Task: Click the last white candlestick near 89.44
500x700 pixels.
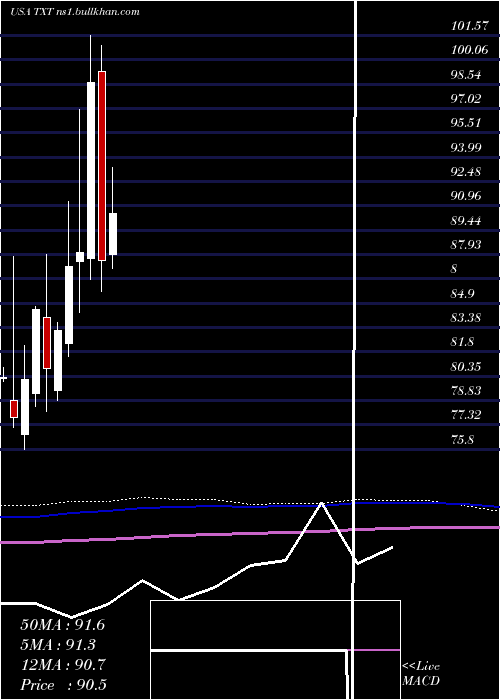Action: [x=113, y=234]
